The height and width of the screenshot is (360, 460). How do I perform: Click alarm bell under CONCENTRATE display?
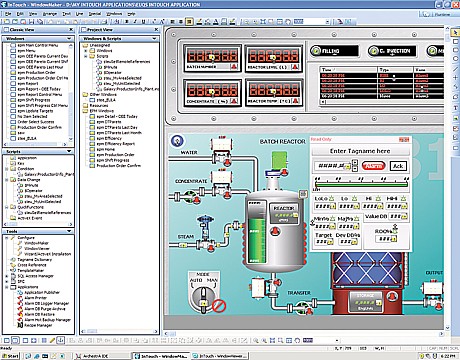click(x=234, y=101)
